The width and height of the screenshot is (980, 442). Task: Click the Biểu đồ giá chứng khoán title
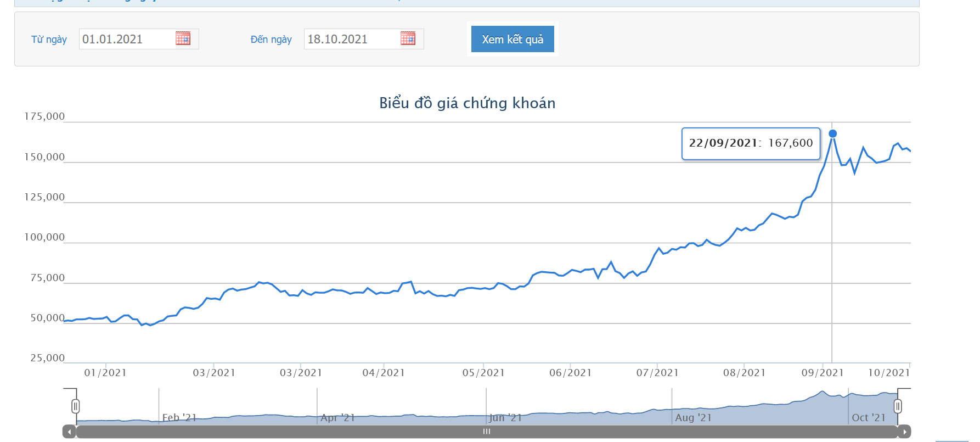(x=467, y=103)
